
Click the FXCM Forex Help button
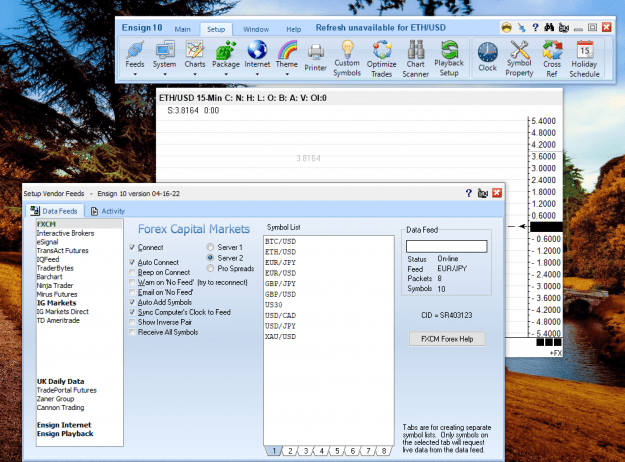[x=447, y=339]
